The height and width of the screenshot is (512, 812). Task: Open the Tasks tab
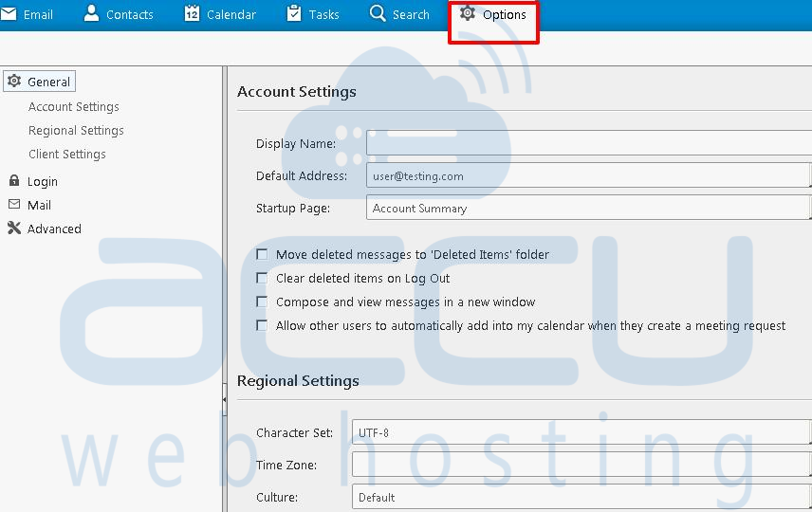coord(324,14)
